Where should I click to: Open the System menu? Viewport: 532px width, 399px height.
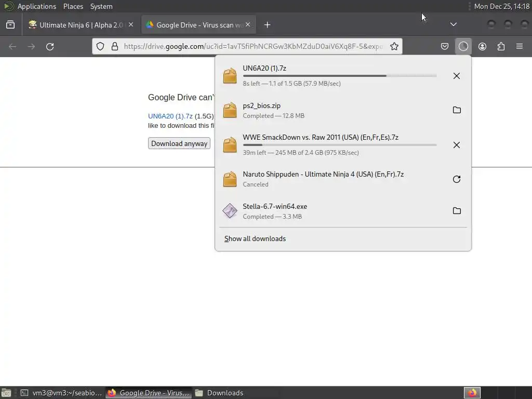101,6
